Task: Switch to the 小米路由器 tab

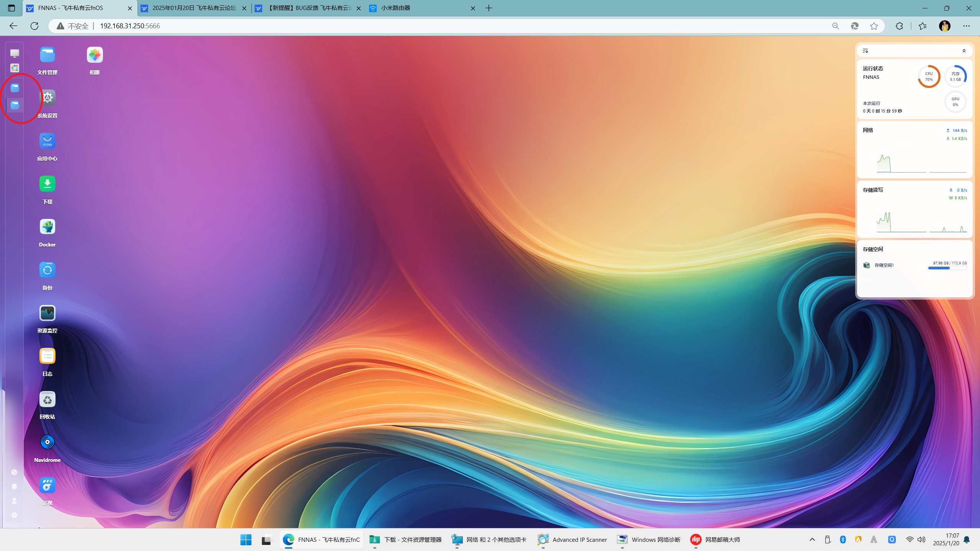Action: click(423, 8)
